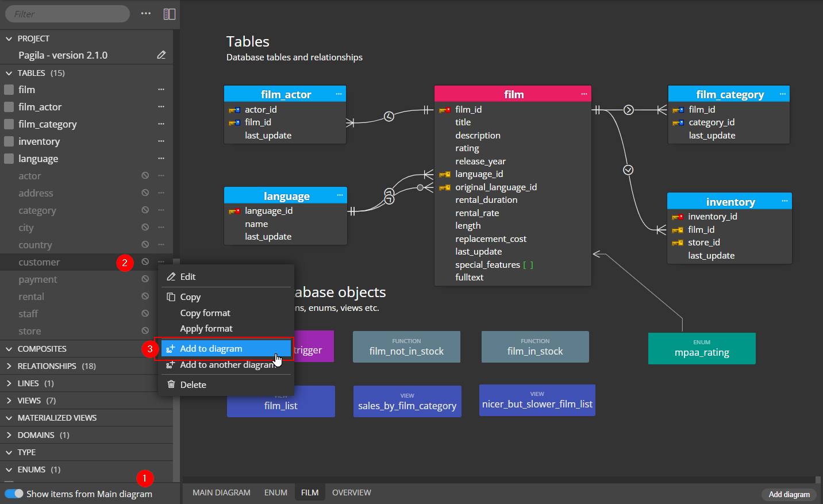Select the mpaa_rating enum block
This screenshot has width=823, height=504.
coord(702,348)
